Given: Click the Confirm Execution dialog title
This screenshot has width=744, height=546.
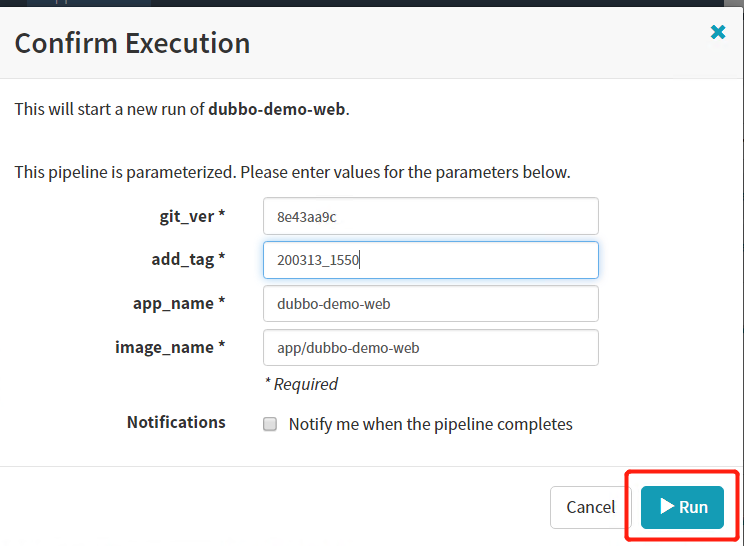Looking at the screenshot, I should pyautogui.click(x=132, y=43).
